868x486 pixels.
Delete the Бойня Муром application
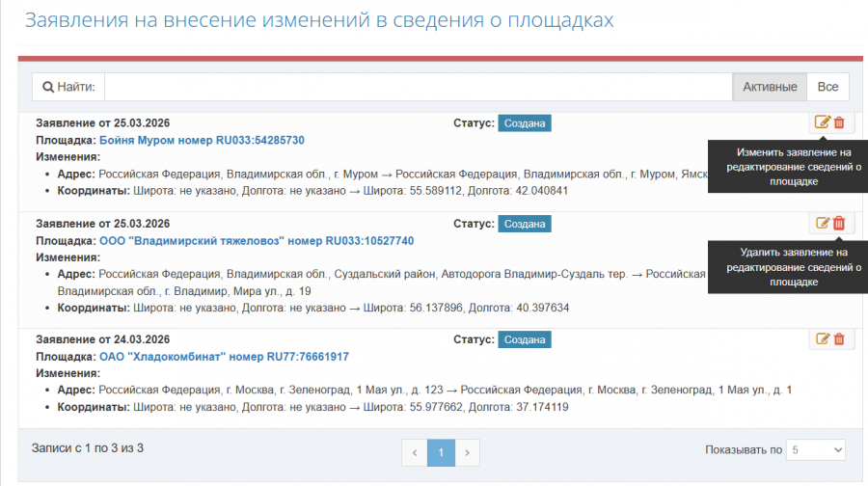839,122
